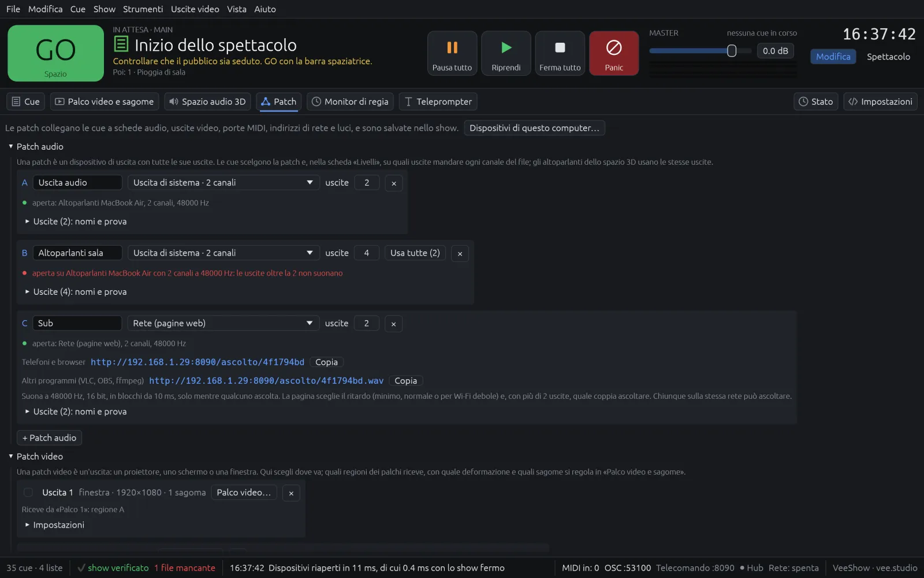Remove patch A with the x button
The width and height of the screenshot is (924, 578).
pyautogui.click(x=394, y=183)
